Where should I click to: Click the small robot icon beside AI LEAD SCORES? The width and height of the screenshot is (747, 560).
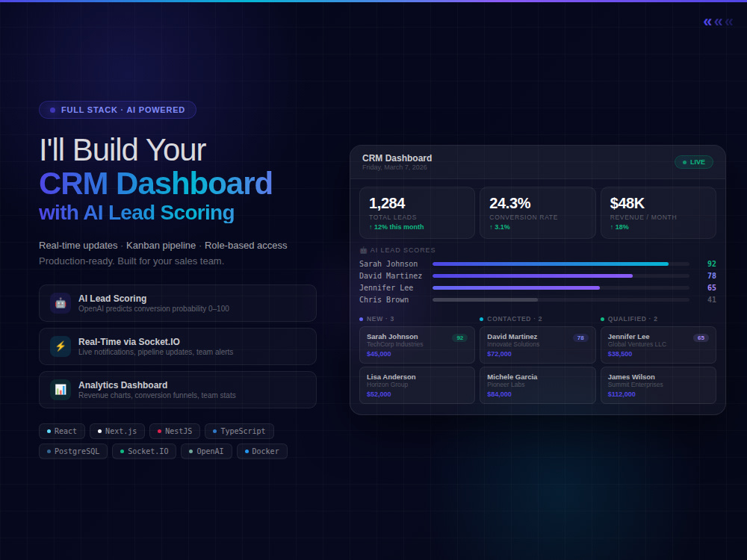364,250
